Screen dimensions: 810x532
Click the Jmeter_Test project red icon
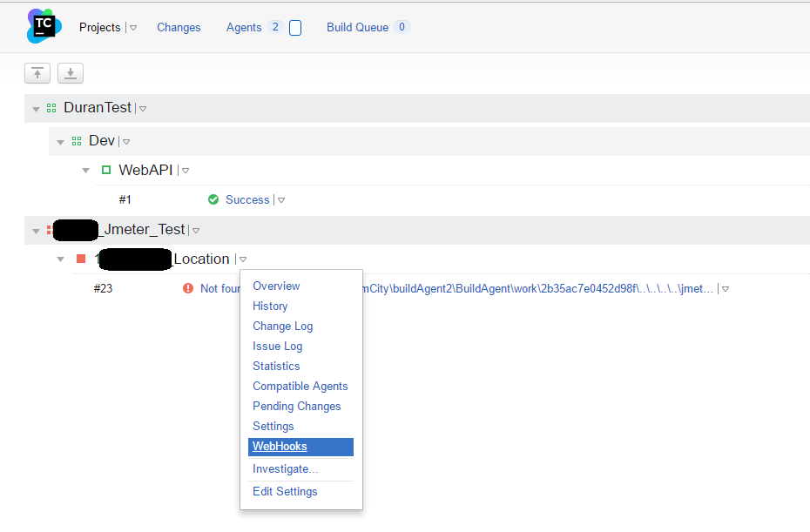(50, 230)
